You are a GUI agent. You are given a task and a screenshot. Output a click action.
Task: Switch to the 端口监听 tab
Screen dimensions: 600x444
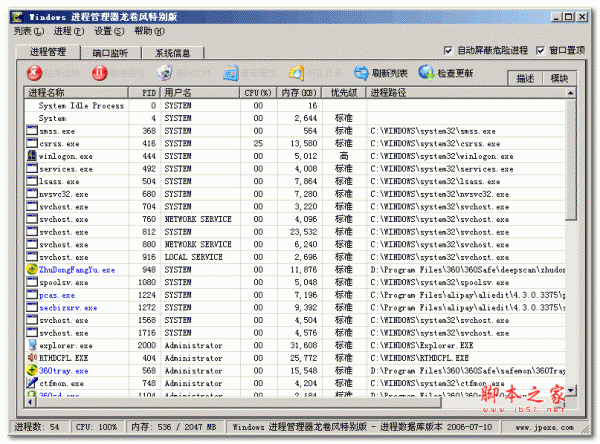tap(111, 53)
